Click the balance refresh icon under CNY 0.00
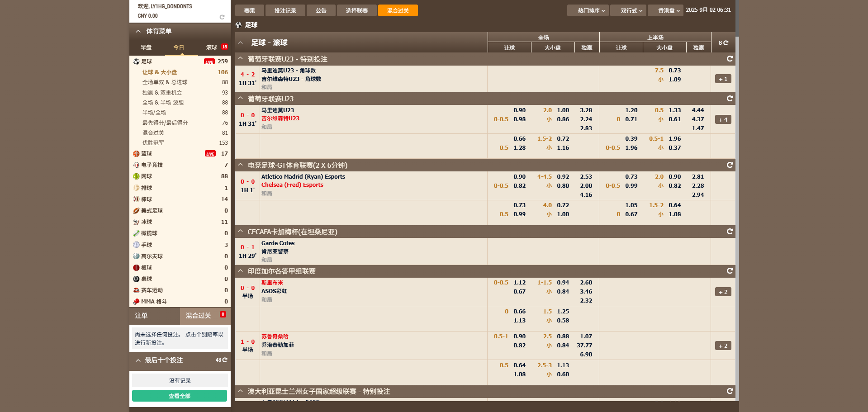This screenshot has width=868, height=412. (222, 17)
